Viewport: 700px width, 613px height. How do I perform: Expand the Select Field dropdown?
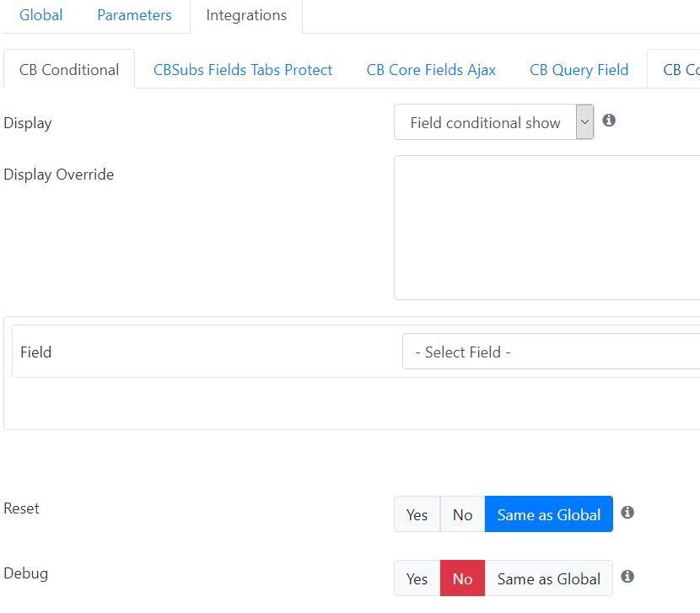pyautogui.click(x=551, y=352)
